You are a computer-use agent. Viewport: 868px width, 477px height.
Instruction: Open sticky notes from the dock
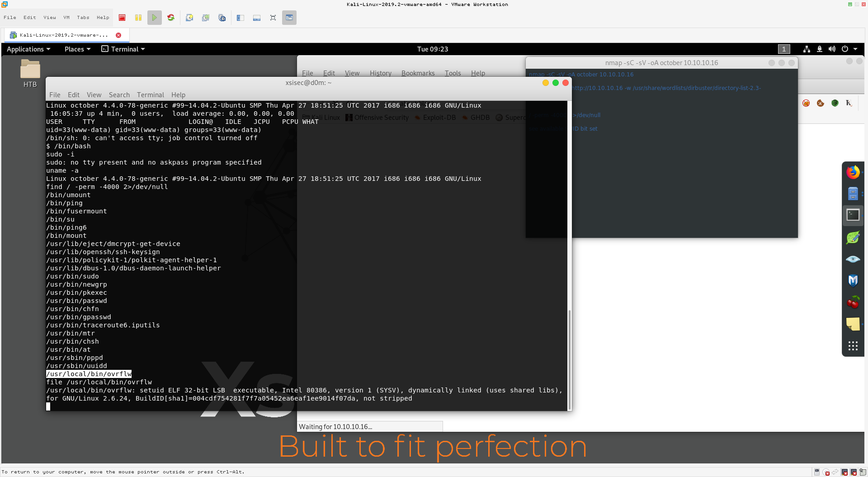(853, 324)
